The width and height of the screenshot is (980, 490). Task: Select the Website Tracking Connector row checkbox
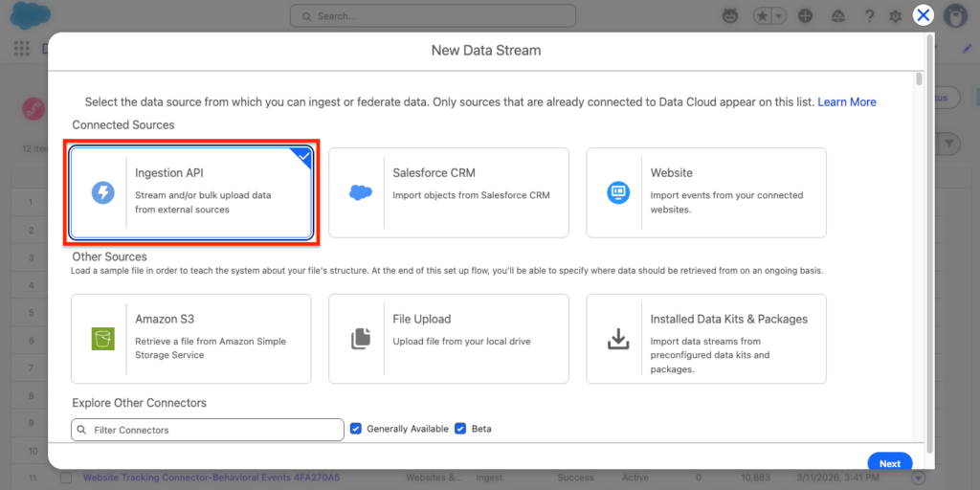(x=66, y=478)
